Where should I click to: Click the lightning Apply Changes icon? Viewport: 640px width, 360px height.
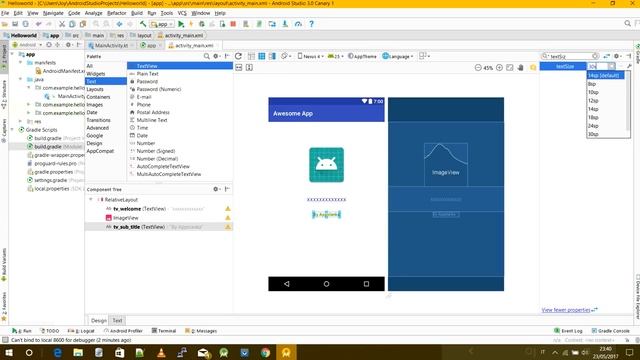point(191,24)
